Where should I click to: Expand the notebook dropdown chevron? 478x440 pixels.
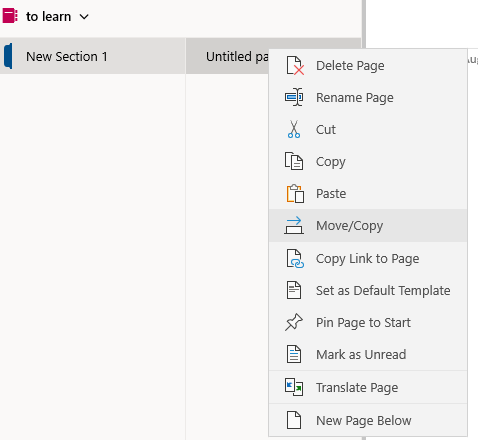(x=84, y=17)
